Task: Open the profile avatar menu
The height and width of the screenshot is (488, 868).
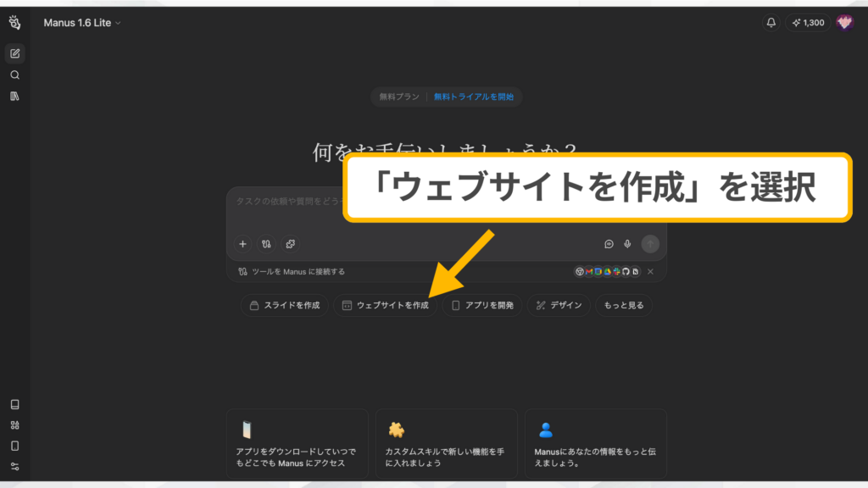Action: pos(844,23)
